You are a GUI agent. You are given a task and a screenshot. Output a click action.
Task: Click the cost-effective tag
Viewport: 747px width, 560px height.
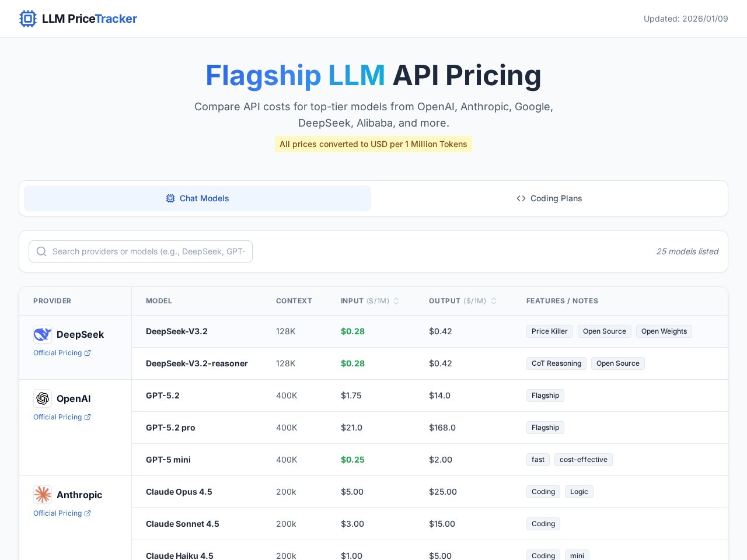click(x=584, y=460)
